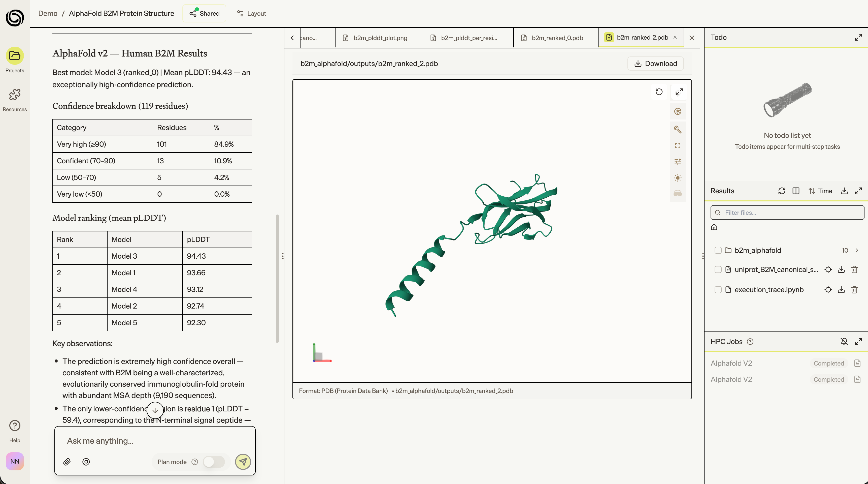Open the Help menu in sidebar
Viewport: 868px width, 484px height.
(15, 431)
